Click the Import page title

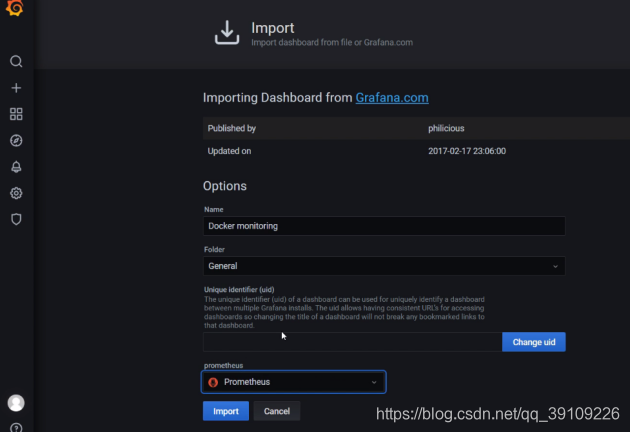point(272,28)
